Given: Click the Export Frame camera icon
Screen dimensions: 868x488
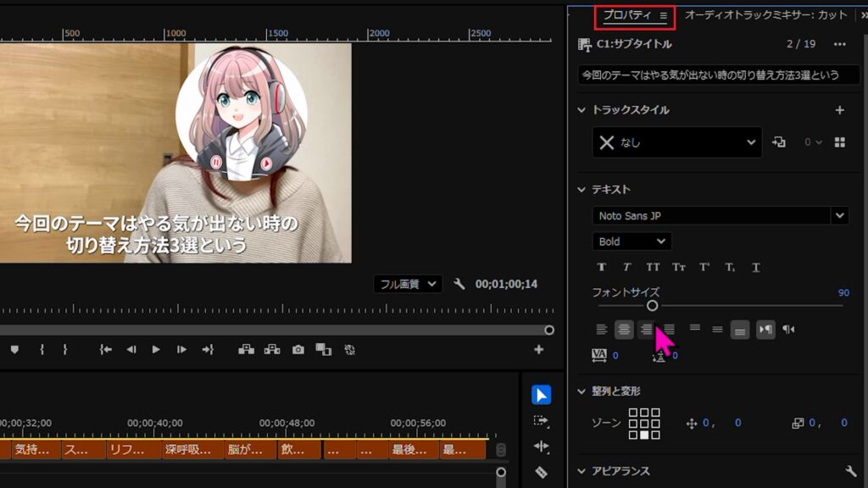Looking at the screenshot, I should coord(298,350).
